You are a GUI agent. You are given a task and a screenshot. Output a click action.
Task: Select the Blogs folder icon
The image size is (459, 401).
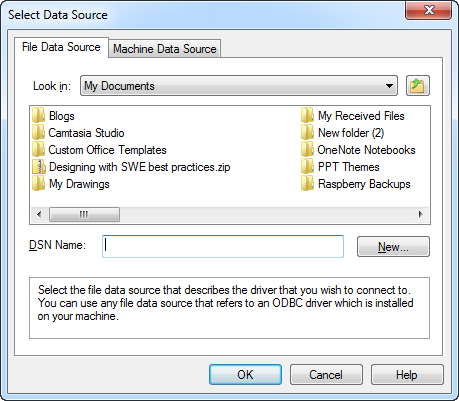pyautogui.click(x=38, y=115)
